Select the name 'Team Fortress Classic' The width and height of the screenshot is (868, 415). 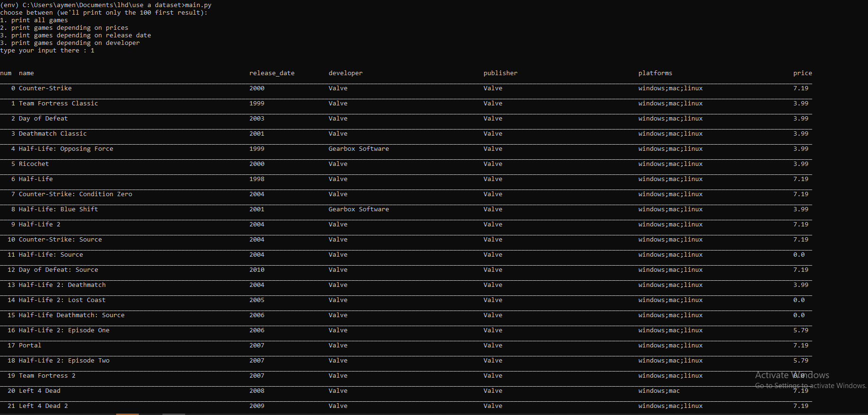tap(59, 104)
